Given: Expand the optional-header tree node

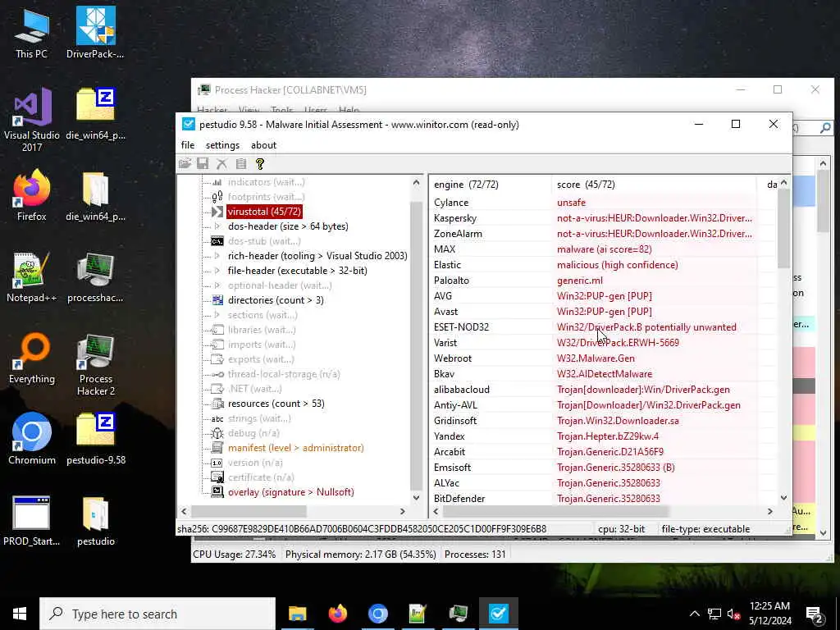Looking at the screenshot, I should [x=217, y=285].
